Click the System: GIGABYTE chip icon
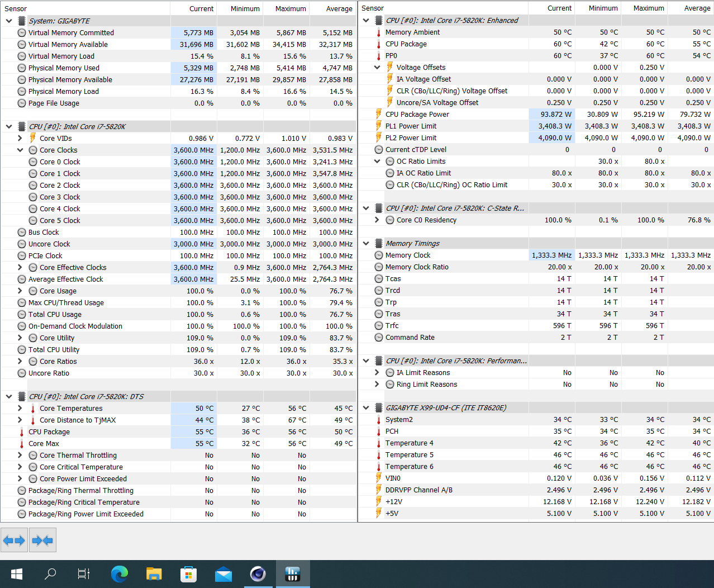The height and width of the screenshot is (588, 714). (x=22, y=21)
